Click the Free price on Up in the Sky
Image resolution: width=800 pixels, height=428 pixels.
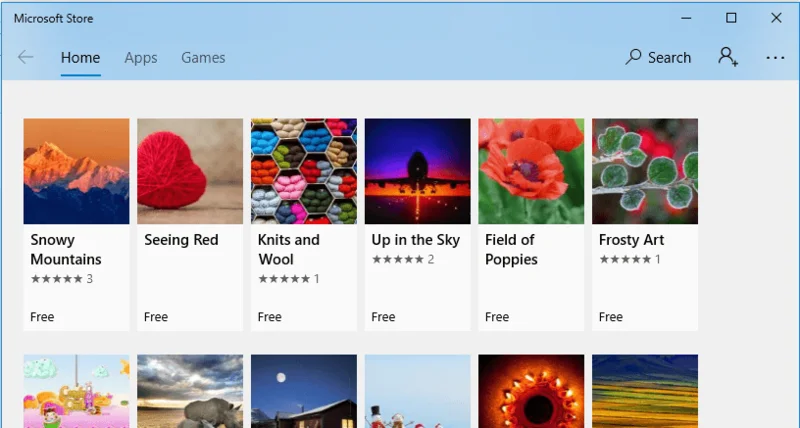click(x=383, y=317)
